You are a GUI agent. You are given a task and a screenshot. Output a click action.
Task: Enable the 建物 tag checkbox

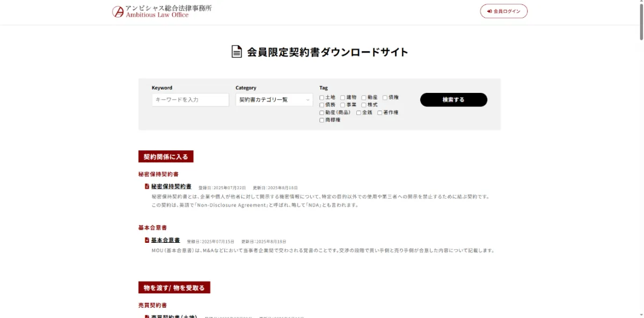343,98
